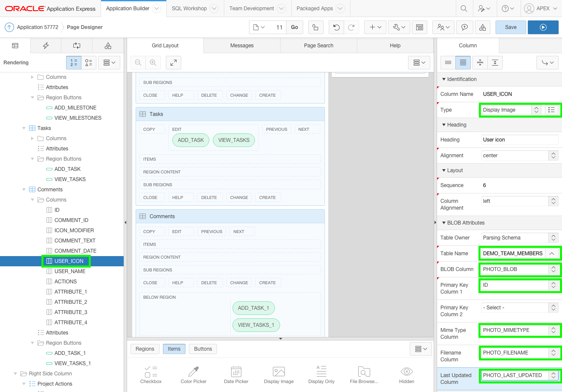Screen dimensions: 562x392
Task: Open the Page Search tab
Action: [x=319, y=46]
